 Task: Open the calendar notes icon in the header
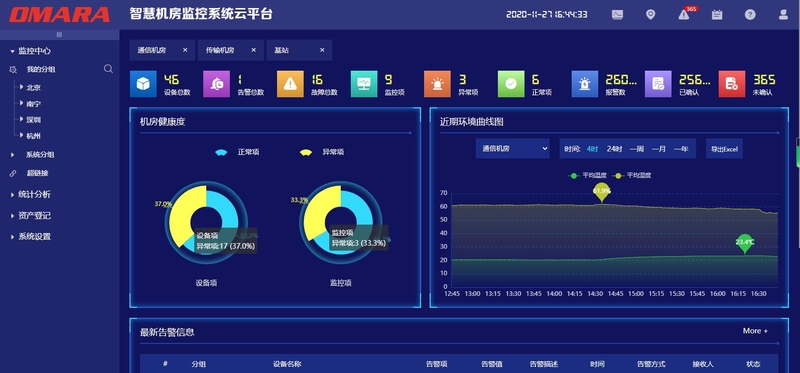[x=717, y=15]
